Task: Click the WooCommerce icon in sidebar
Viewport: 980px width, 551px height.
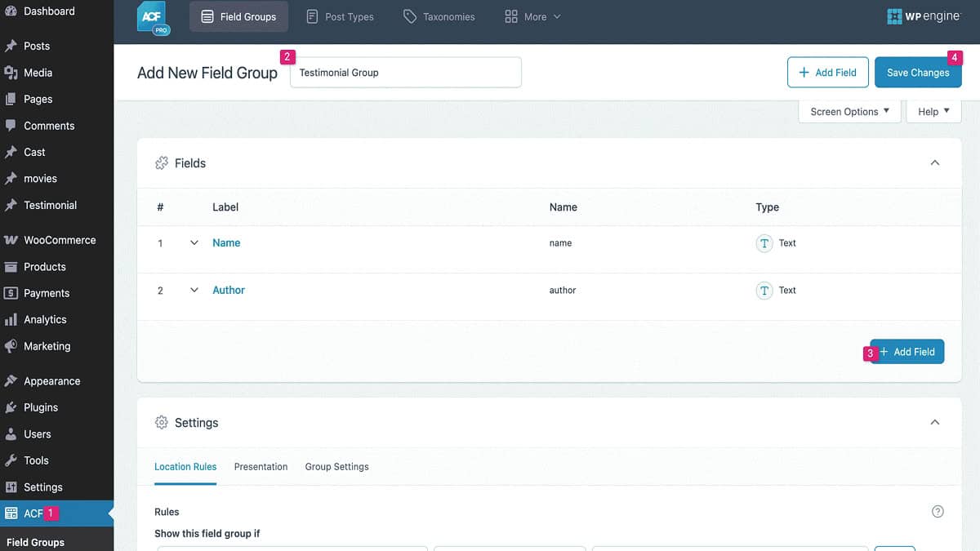Action: (x=11, y=240)
